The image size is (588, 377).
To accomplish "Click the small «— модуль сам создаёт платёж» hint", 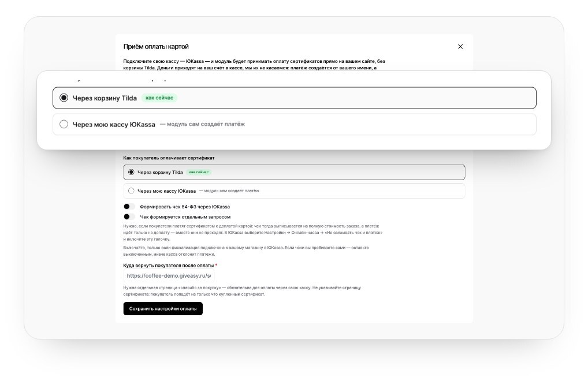I will coord(229,191).
